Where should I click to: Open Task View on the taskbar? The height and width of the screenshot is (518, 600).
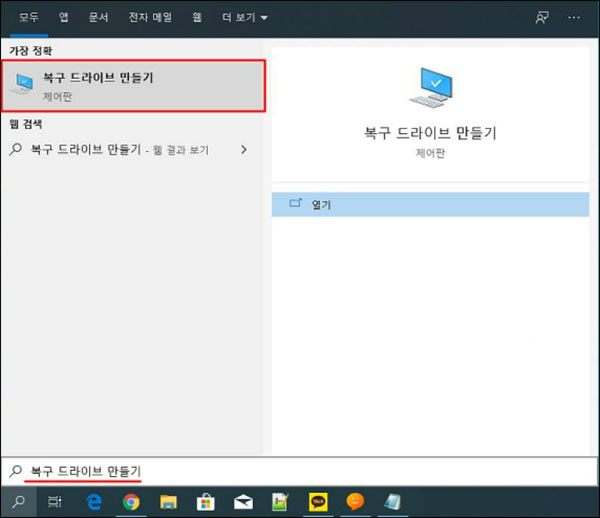click(x=54, y=502)
